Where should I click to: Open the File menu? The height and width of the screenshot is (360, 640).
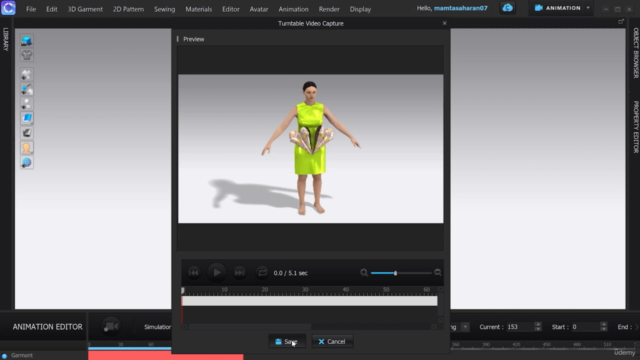coord(31,9)
